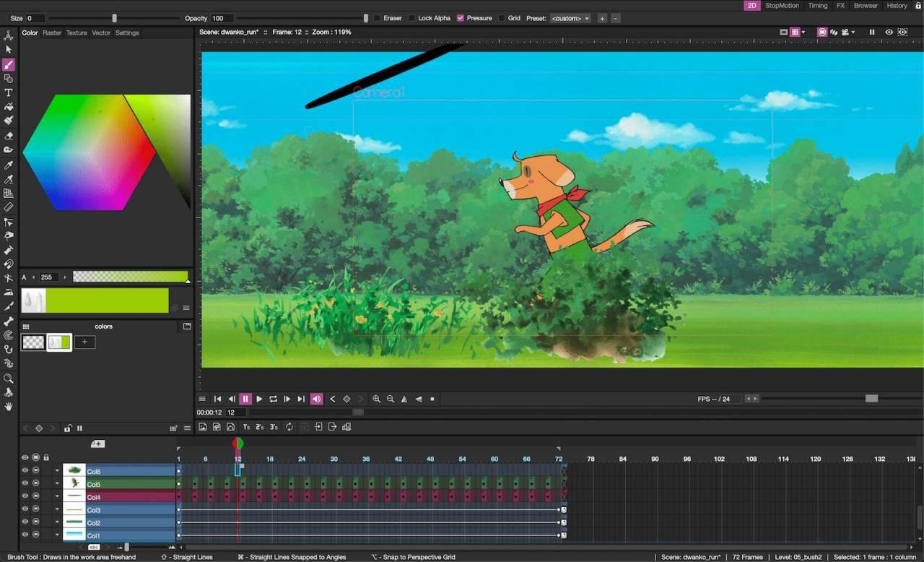Screen dimensions: 924x562
Task: Select the Type tool
Action: click(x=9, y=92)
